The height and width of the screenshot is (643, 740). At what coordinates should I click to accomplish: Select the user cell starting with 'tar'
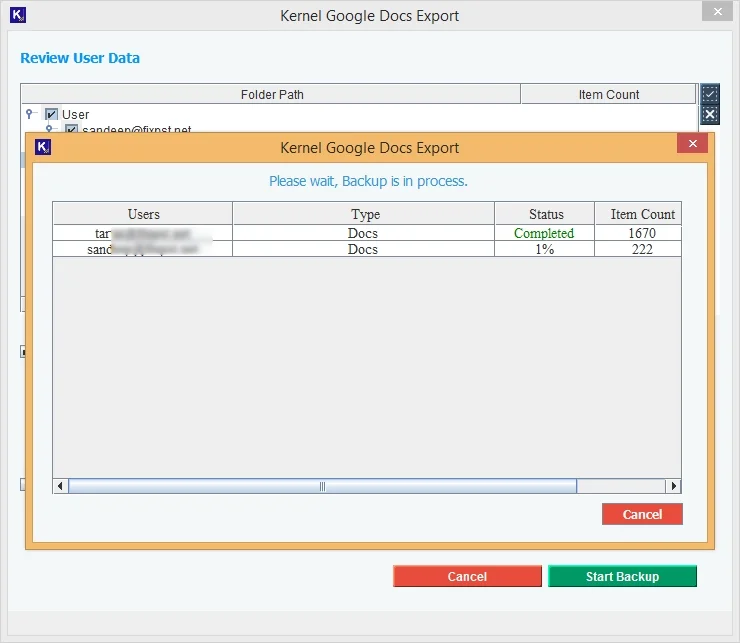click(x=143, y=233)
